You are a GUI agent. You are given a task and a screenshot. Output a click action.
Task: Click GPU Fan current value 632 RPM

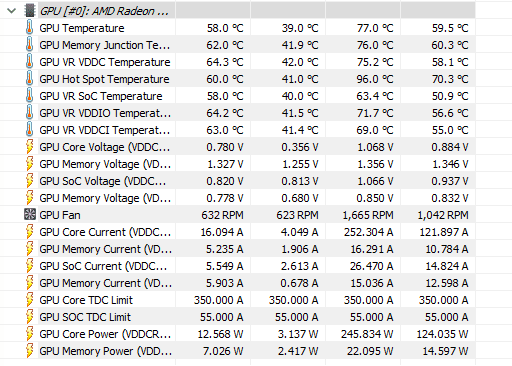coord(222,215)
